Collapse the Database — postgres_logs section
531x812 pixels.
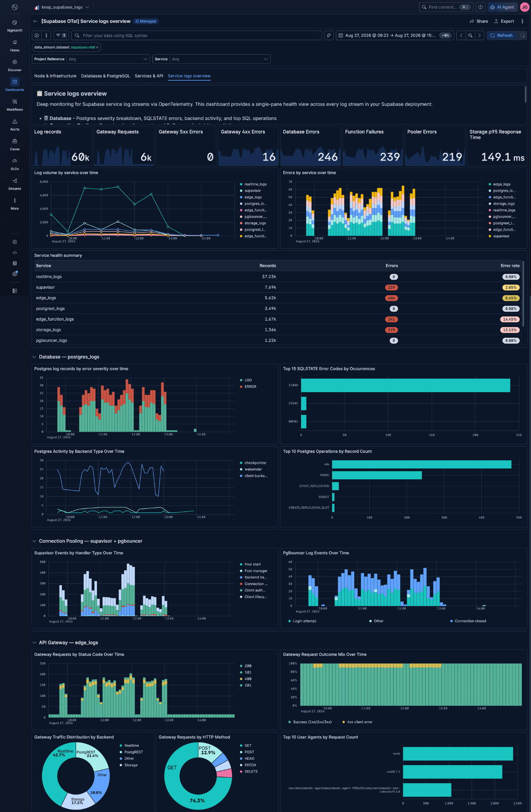click(x=34, y=357)
